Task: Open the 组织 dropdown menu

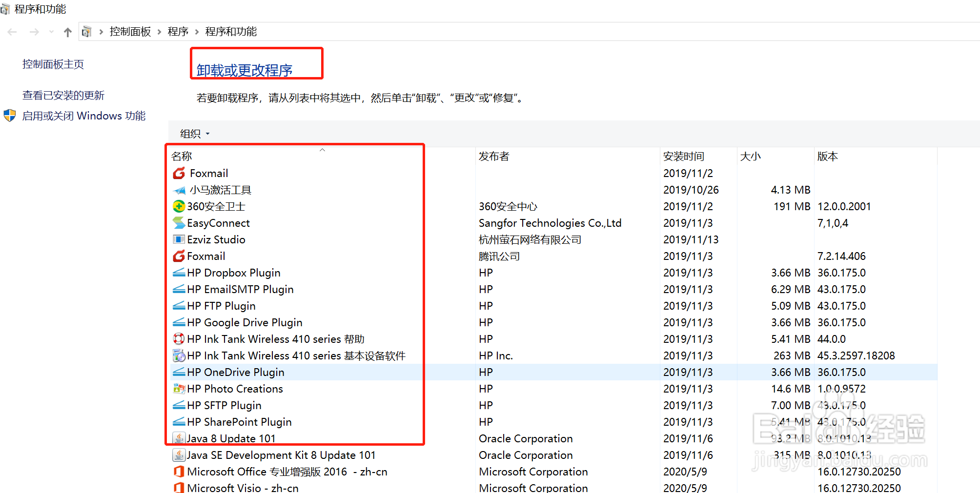Action: pyautogui.click(x=194, y=134)
